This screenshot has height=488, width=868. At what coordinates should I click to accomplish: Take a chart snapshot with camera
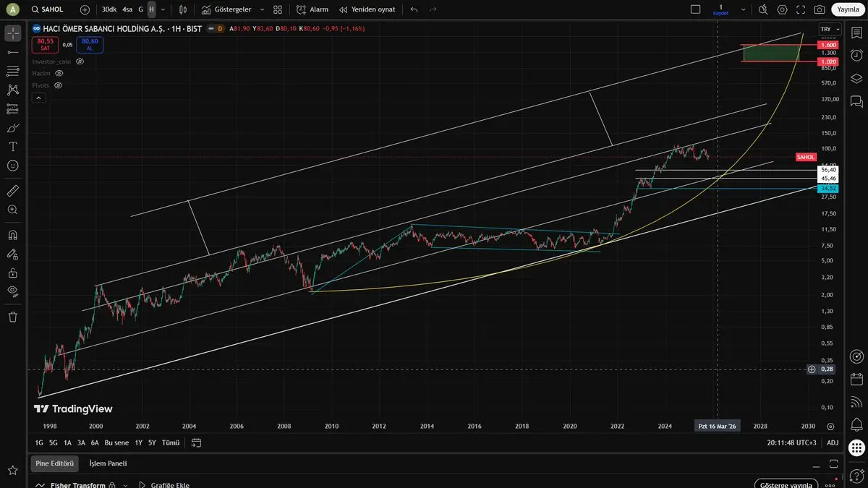[820, 9]
